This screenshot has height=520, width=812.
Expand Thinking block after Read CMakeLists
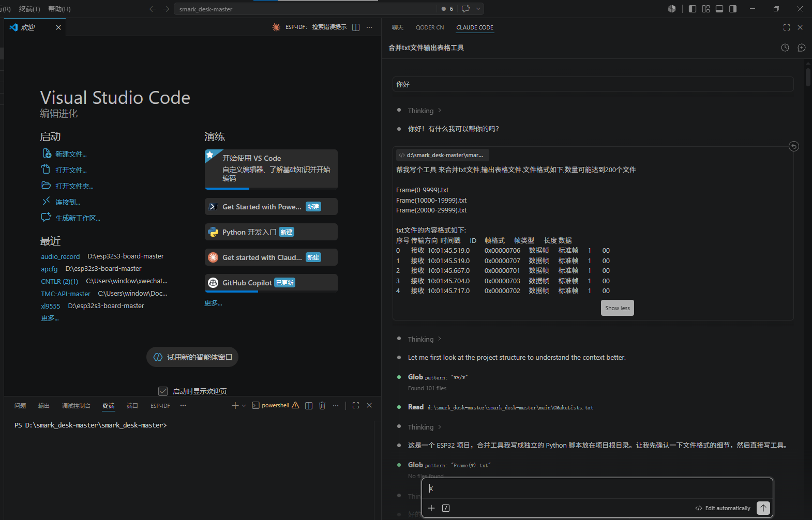(425, 427)
